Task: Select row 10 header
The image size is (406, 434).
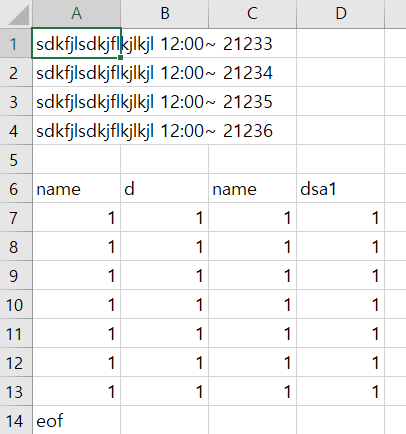Action: point(16,304)
